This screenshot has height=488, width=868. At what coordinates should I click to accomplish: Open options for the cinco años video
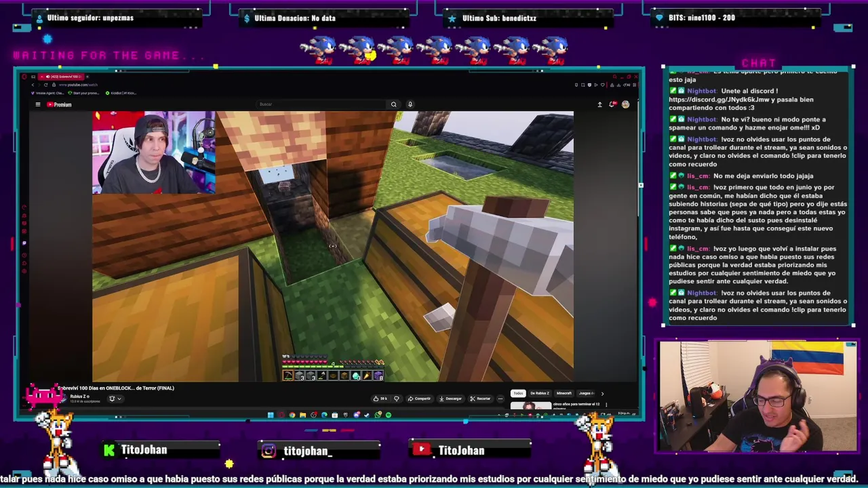pyautogui.click(x=606, y=405)
